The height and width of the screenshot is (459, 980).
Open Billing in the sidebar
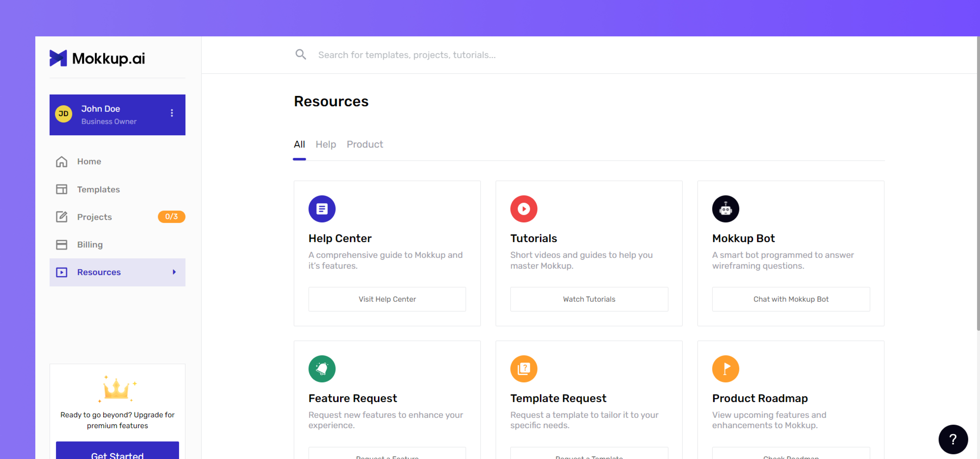tap(117, 245)
